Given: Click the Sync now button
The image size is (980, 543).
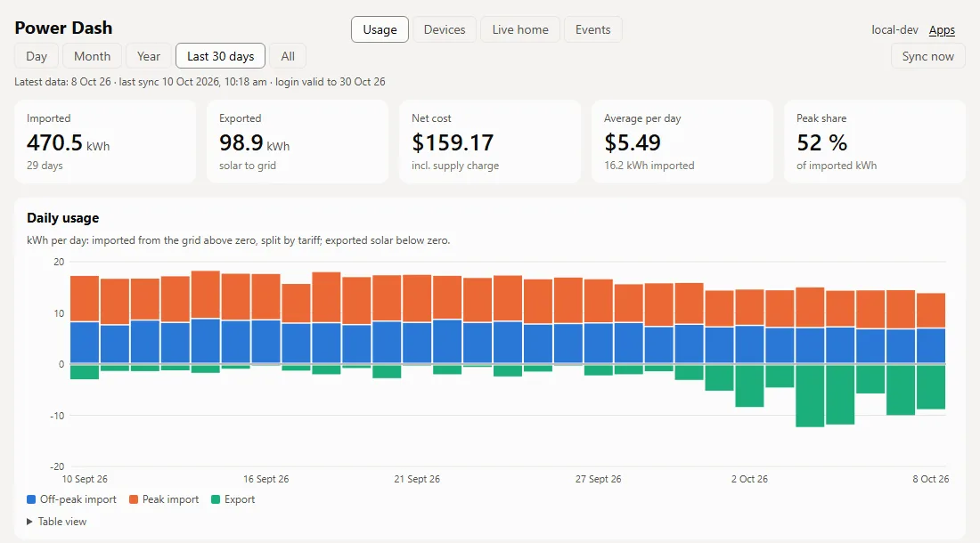Looking at the screenshot, I should (927, 56).
